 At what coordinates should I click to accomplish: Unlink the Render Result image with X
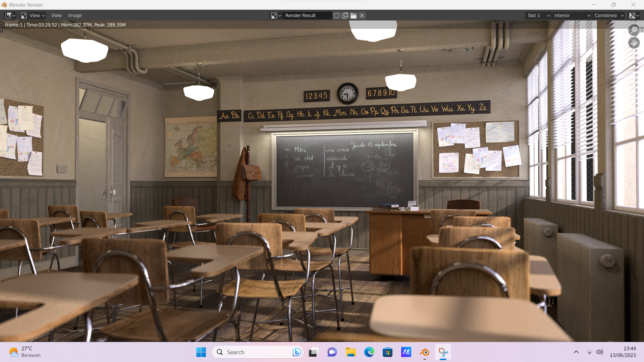click(x=362, y=15)
